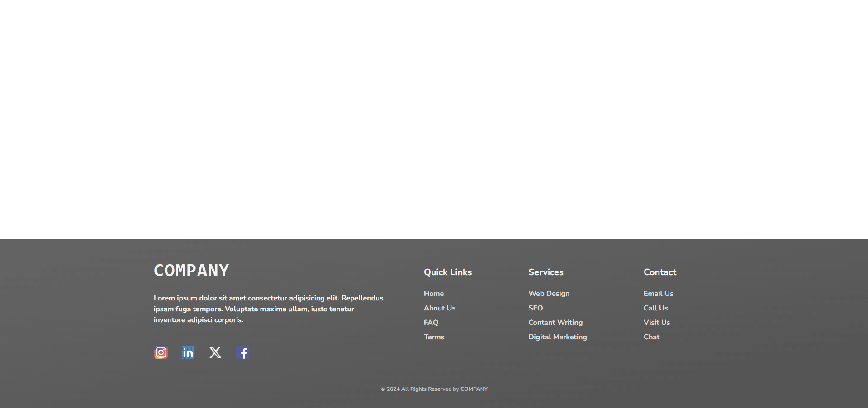Click the Services heading
Image resolution: width=868 pixels, height=408 pixels.
pyautogui.click(x=546, y=272)
